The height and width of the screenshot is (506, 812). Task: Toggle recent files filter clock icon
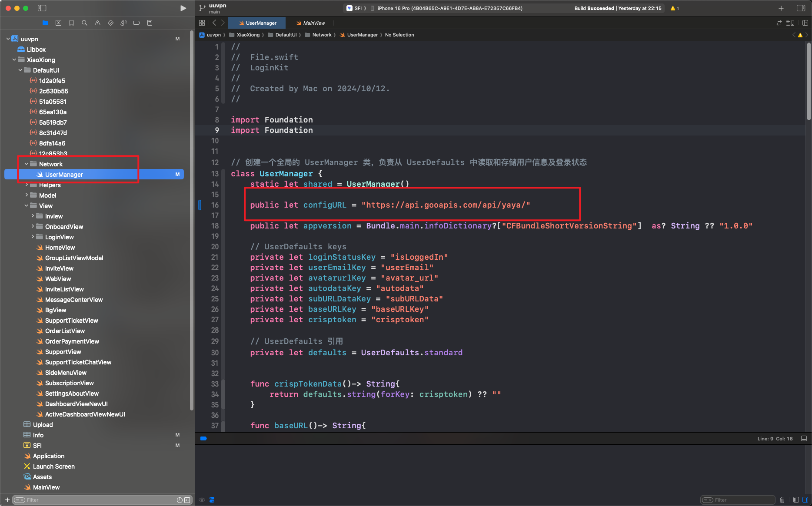pos(180,500)
